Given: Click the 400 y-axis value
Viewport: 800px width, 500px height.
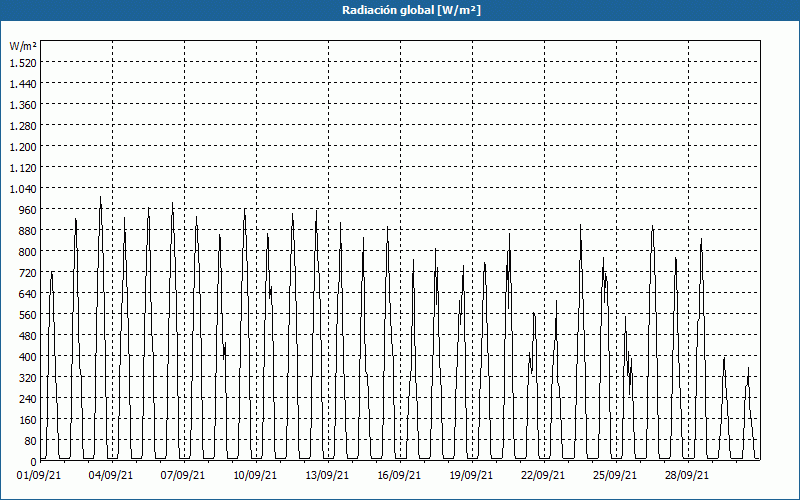Looking at the screenshot, I should pyautogui.click(x=29, y=357).
